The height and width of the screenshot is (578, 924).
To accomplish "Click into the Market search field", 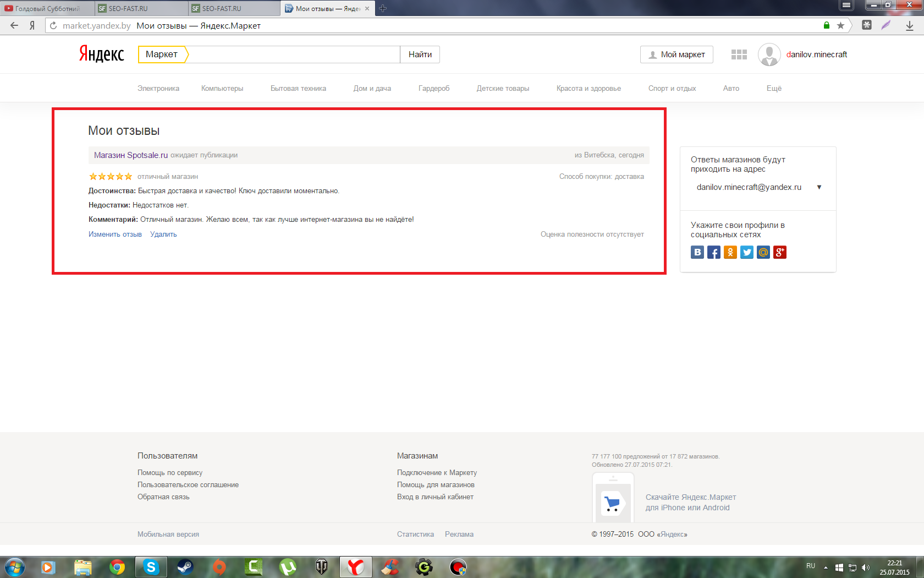I will click(x=294, y=54).
